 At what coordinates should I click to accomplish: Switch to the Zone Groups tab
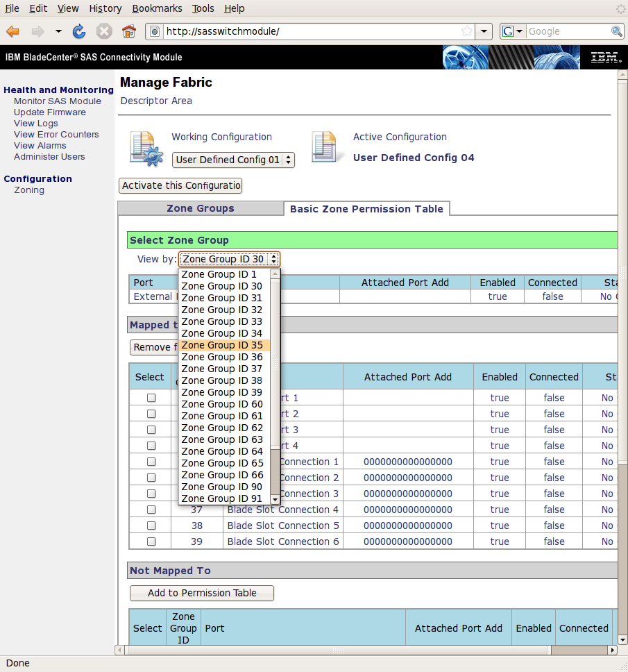click(201, 208)
